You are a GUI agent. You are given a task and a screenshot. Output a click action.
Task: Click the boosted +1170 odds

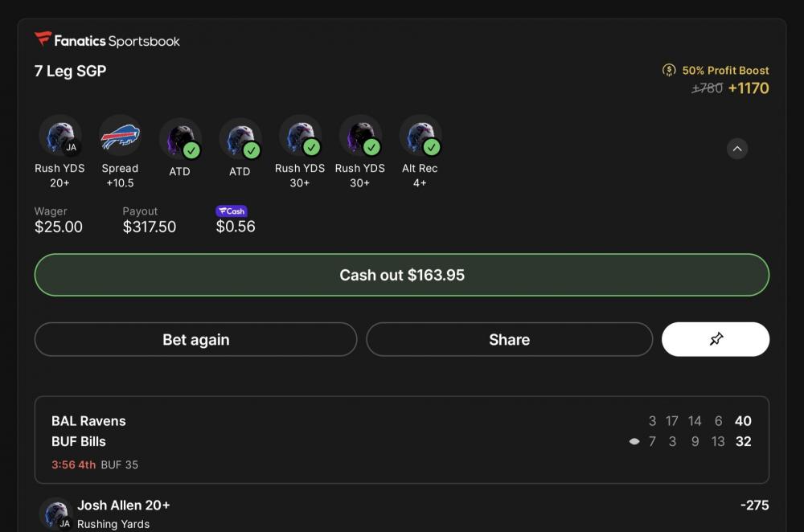[748, 88]
